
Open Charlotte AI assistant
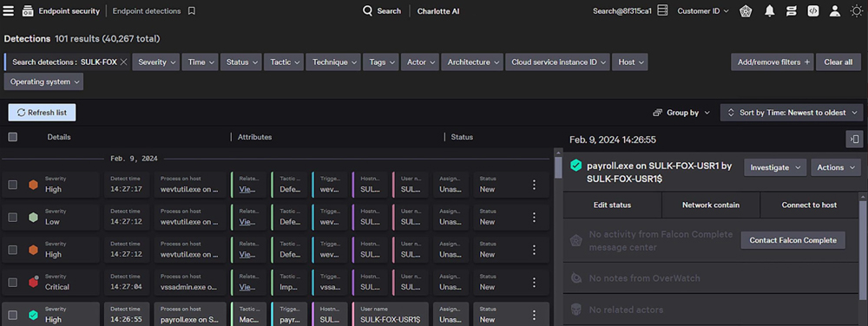pos(437,11)
